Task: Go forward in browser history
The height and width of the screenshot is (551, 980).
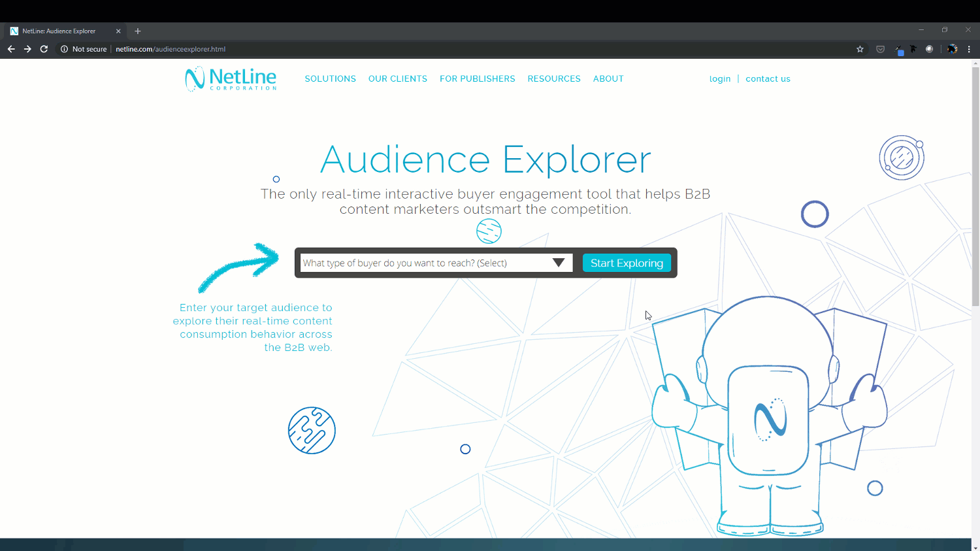Action: (x=27, y=49)
